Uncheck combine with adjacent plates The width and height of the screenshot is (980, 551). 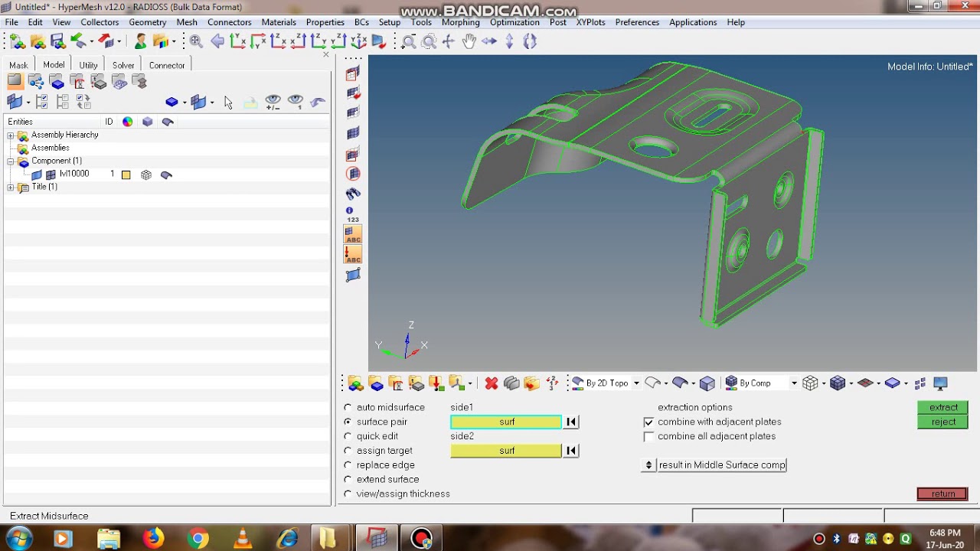648,422
